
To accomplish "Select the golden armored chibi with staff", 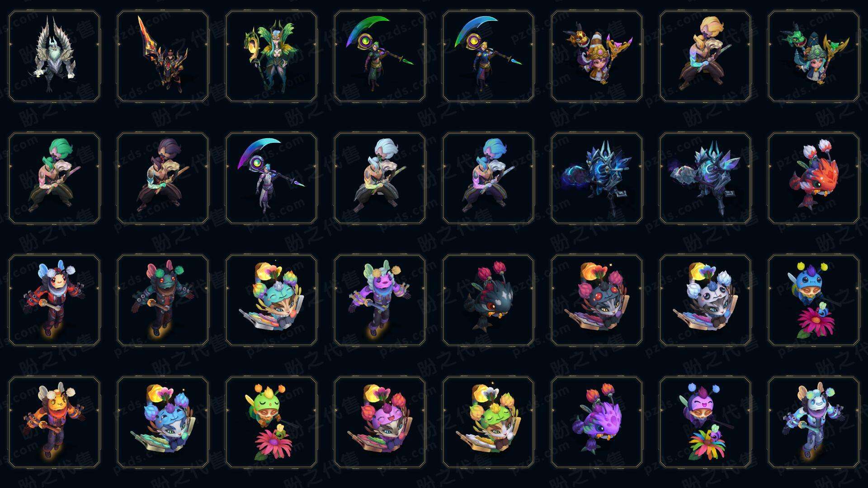I will point(597,56).
